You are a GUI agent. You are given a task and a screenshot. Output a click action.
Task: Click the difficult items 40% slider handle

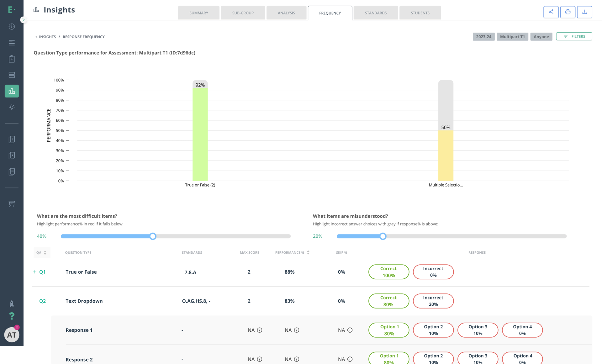click(x=153, y=236)
